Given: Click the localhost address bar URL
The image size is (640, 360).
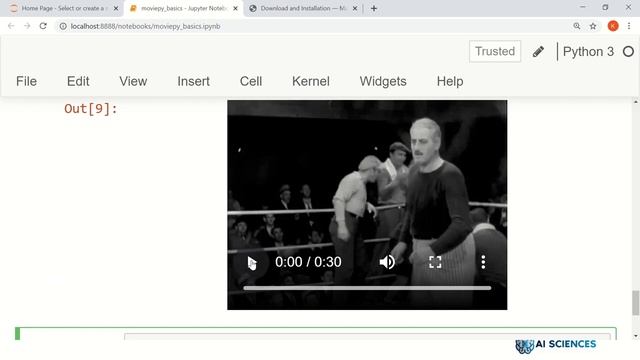Looking at the screenshot, I should pos(145,26).
